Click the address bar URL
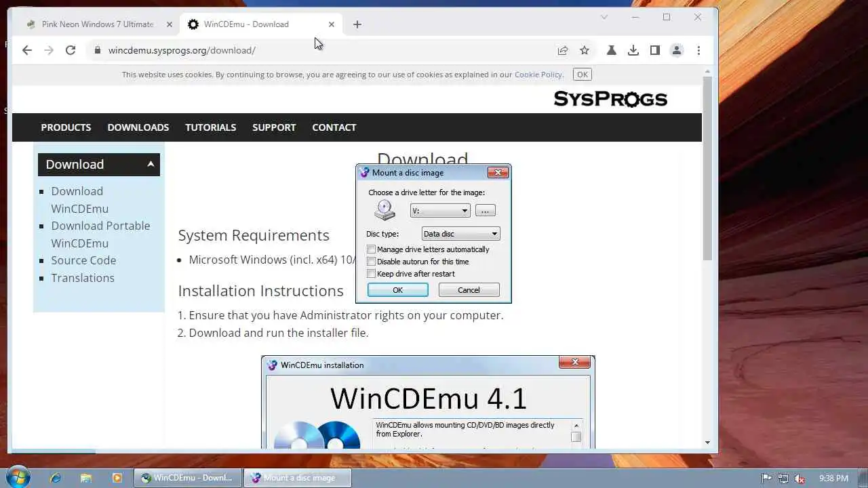Viewport: 868px width, 488px height. (x=182, y=50)
